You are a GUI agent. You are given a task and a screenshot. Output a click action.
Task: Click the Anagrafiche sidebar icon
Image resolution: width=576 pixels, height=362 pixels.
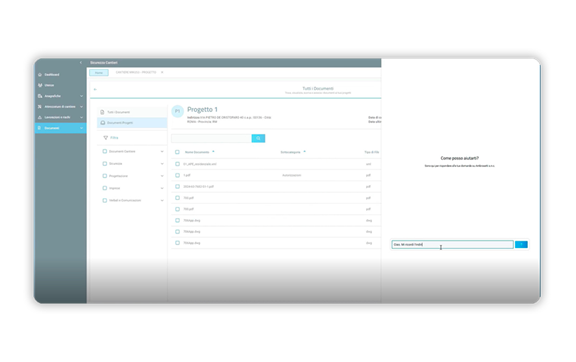tap(40, 96)
